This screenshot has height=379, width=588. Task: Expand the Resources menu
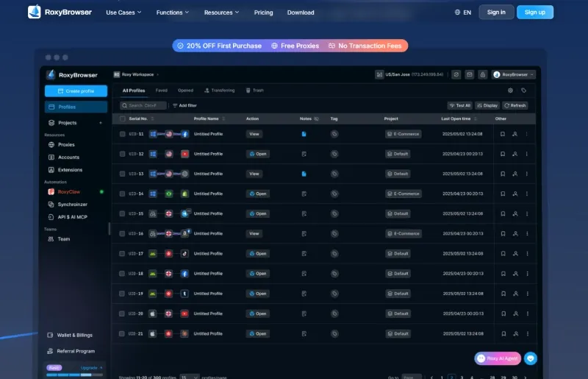(x=221, y=13)
